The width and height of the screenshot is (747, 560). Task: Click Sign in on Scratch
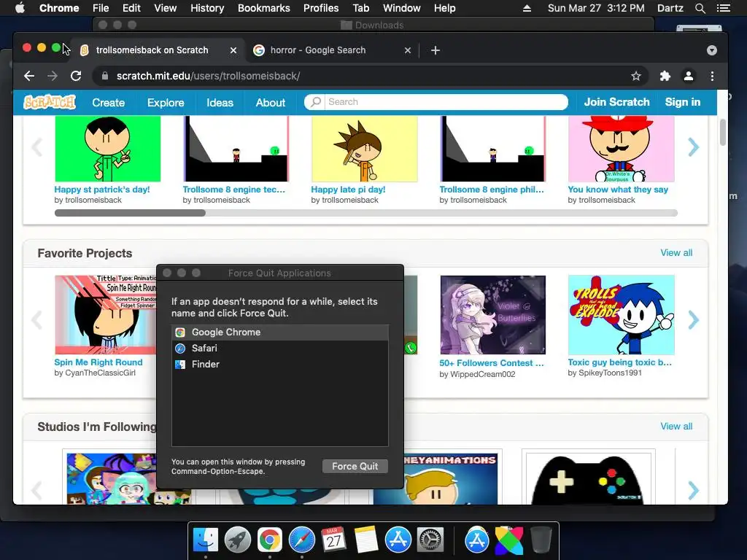(683, 102)
